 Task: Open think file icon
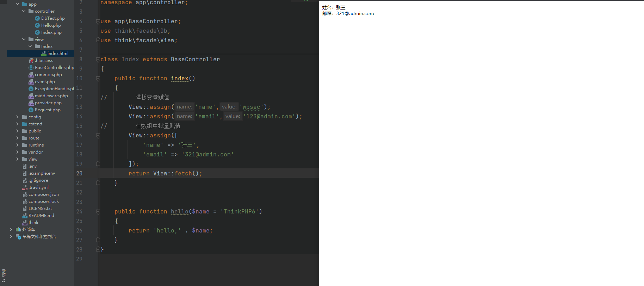[x=25, y=223]
